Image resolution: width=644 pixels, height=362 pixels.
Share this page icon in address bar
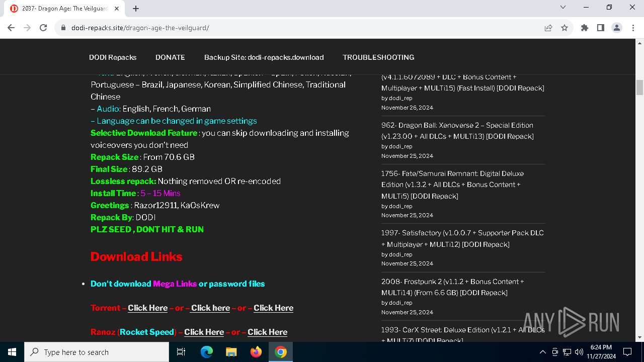[548, 28]
